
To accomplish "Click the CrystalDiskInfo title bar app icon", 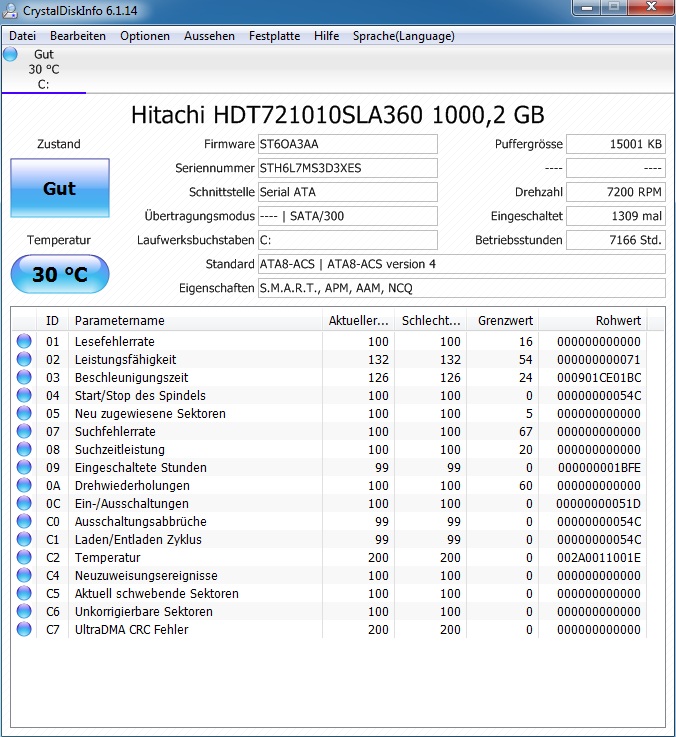I will [9, 10].
